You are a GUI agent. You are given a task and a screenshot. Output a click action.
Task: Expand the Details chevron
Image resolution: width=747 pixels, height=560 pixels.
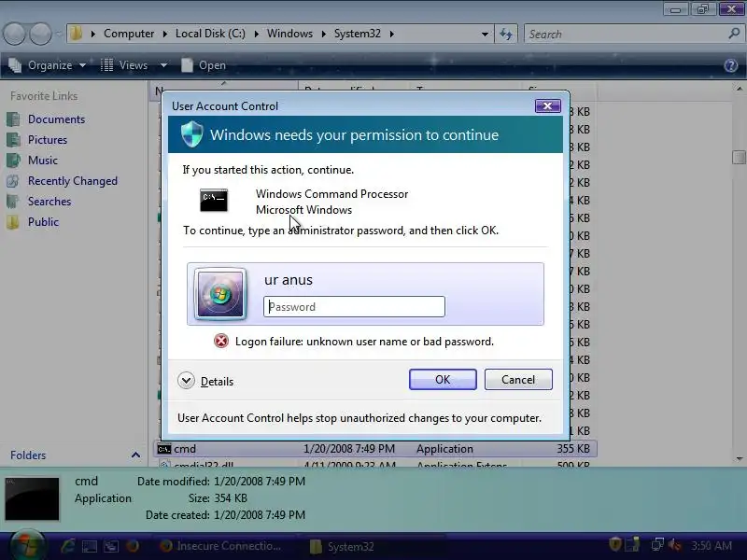186,381
